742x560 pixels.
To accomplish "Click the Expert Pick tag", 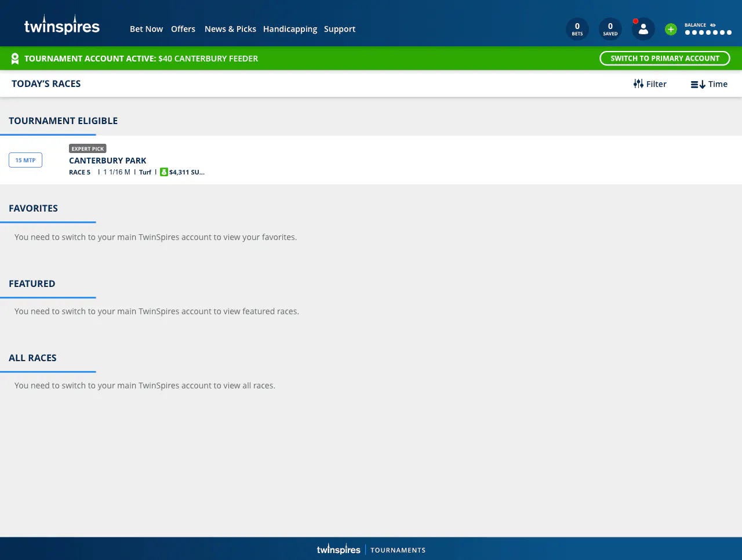I will click(x=88, y=148).
